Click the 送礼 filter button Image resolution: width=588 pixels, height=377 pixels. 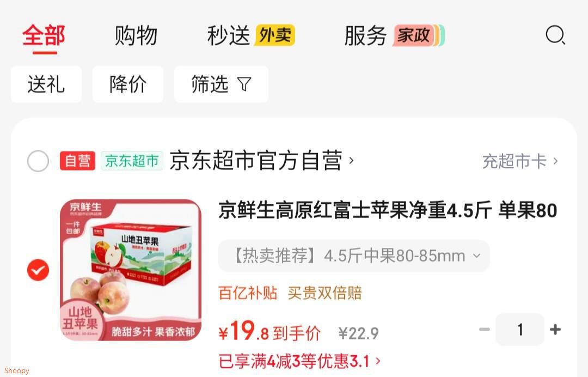click(x=46, y=84)
